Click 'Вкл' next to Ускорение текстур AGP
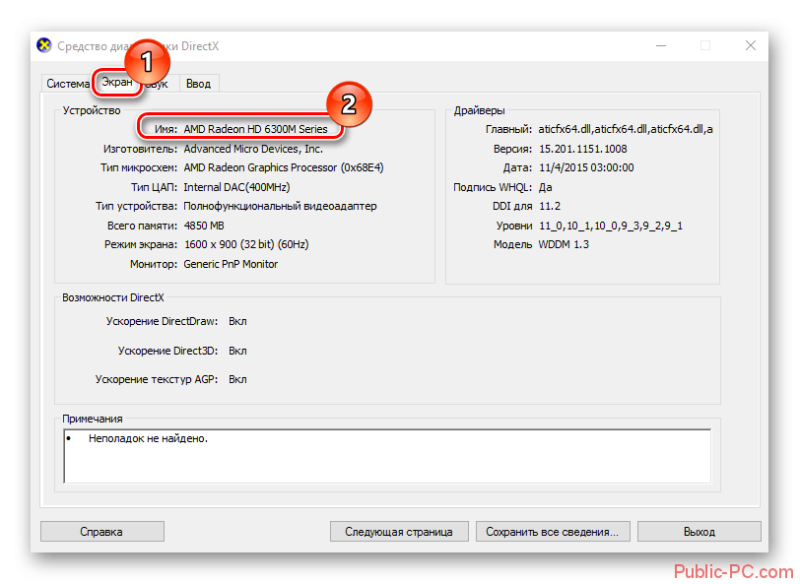The height and width of the screenshot is (584, 800). coord(238,379)
